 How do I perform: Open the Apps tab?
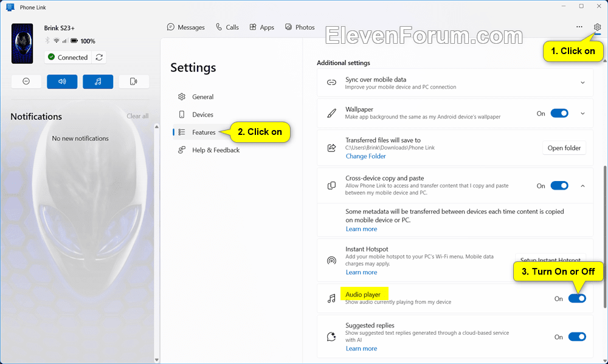(x=261, y=27)
